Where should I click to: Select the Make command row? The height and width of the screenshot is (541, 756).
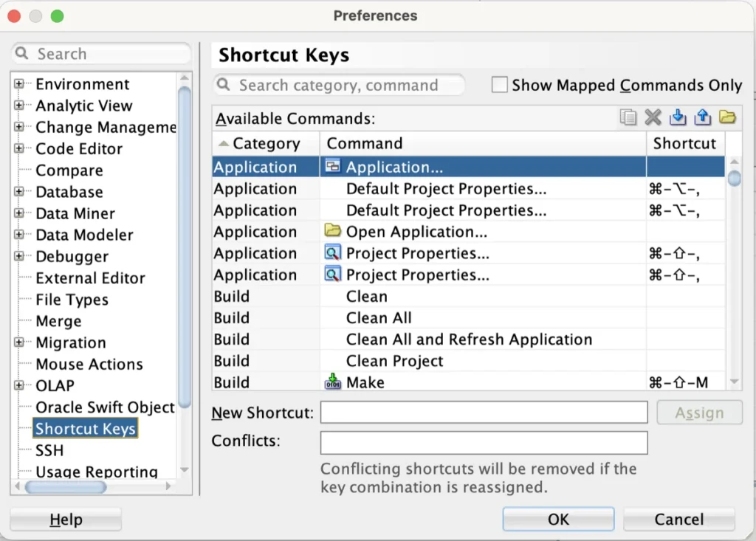pos(468,382)
